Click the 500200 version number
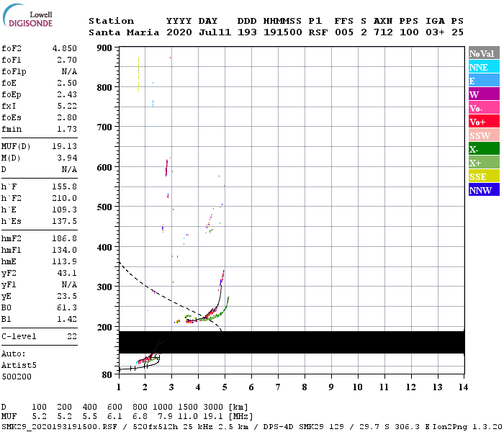The image size is (504, 432). pyautogui.click(x=17, y=377)
